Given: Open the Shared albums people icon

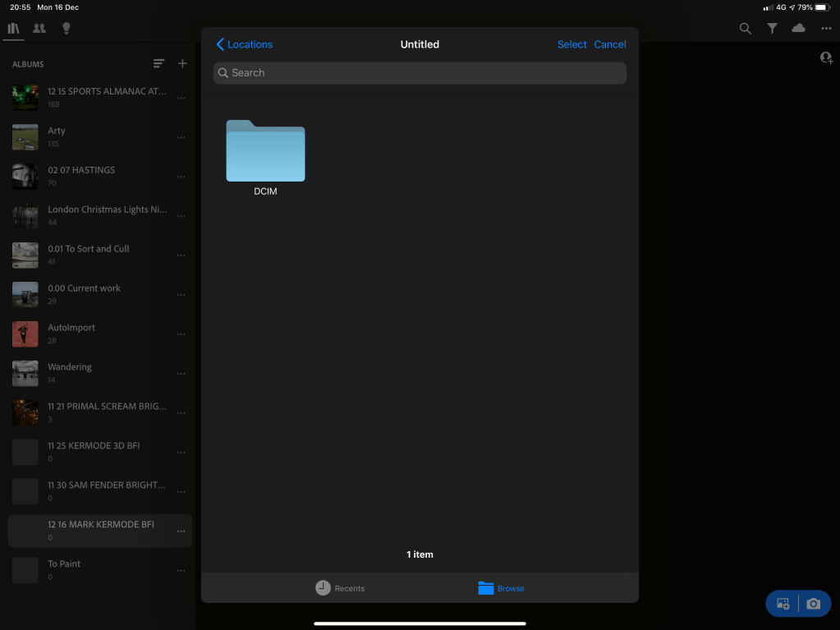Looking at the screenshot, I should pyautogui.click(x=39, y=28).
